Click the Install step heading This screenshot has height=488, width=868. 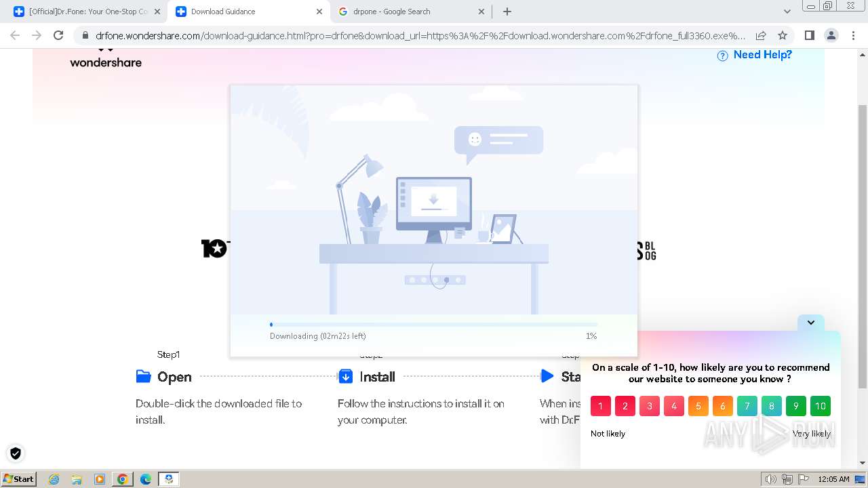coord(377,377)
